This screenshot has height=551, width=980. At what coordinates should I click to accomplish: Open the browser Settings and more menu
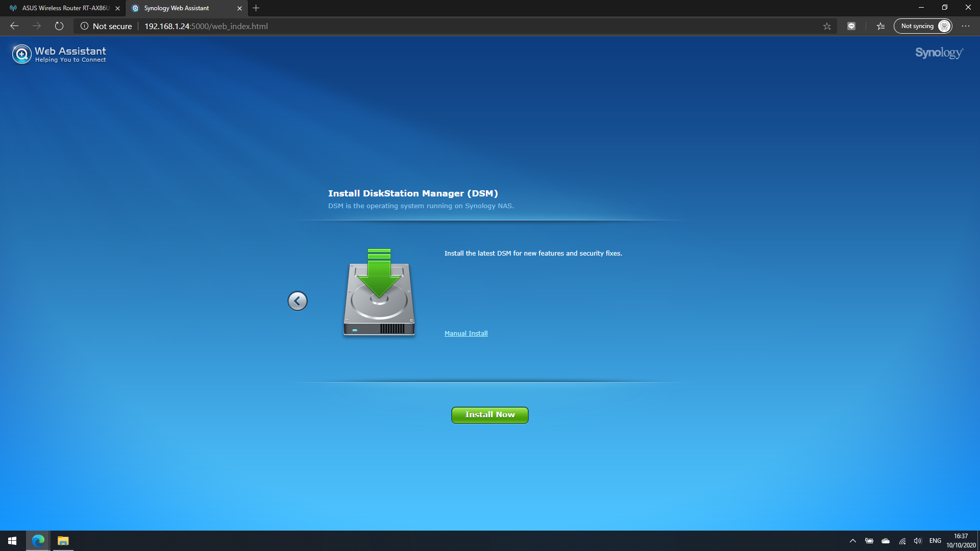coord(966,26)
